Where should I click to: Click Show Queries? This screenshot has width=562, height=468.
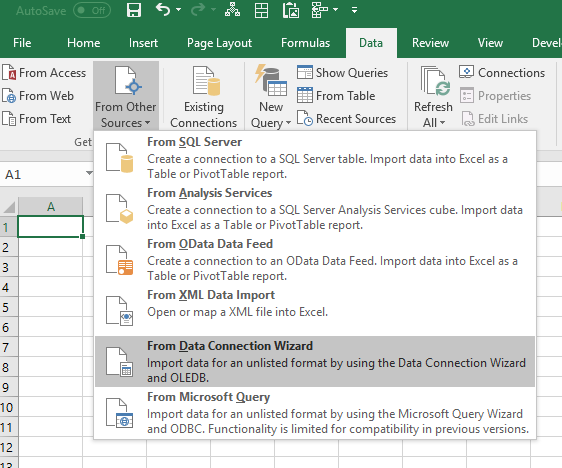342,73
